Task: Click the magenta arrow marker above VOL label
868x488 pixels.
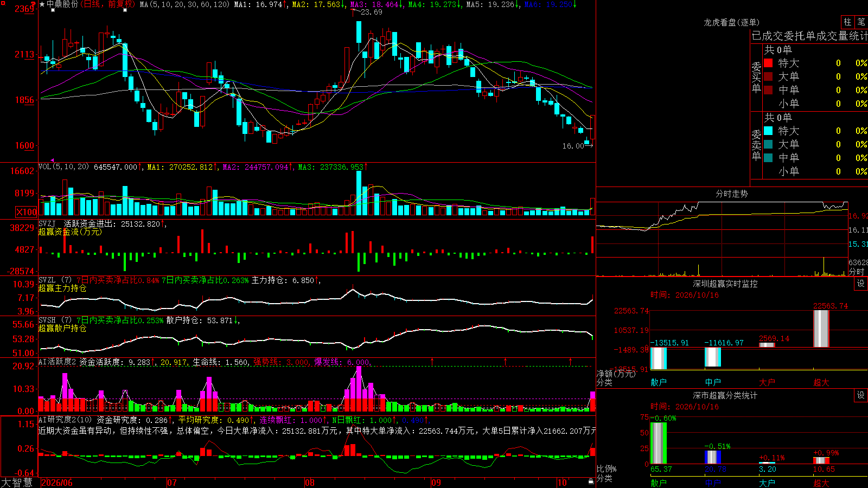Action: click(x=53, y=160)
